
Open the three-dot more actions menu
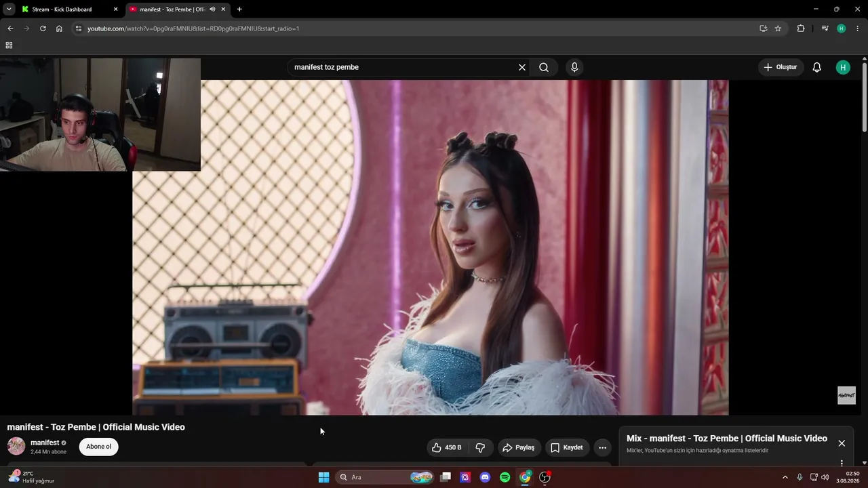[x=602, y=447]
